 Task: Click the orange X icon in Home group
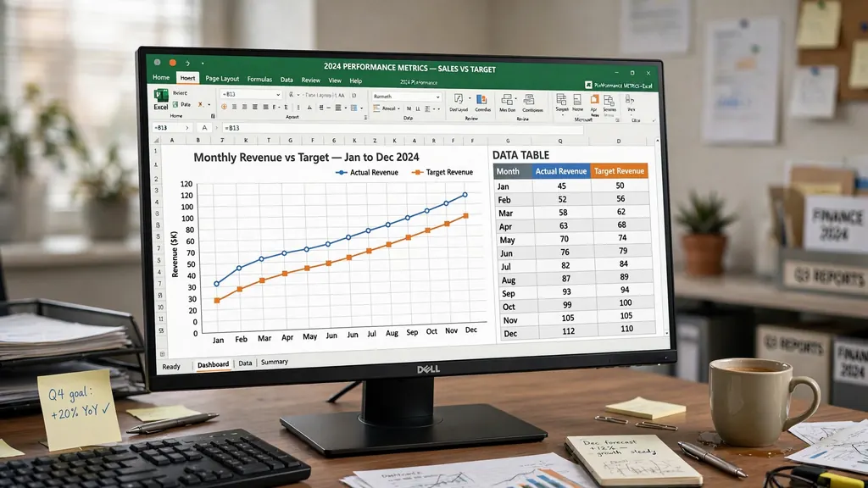200,104
